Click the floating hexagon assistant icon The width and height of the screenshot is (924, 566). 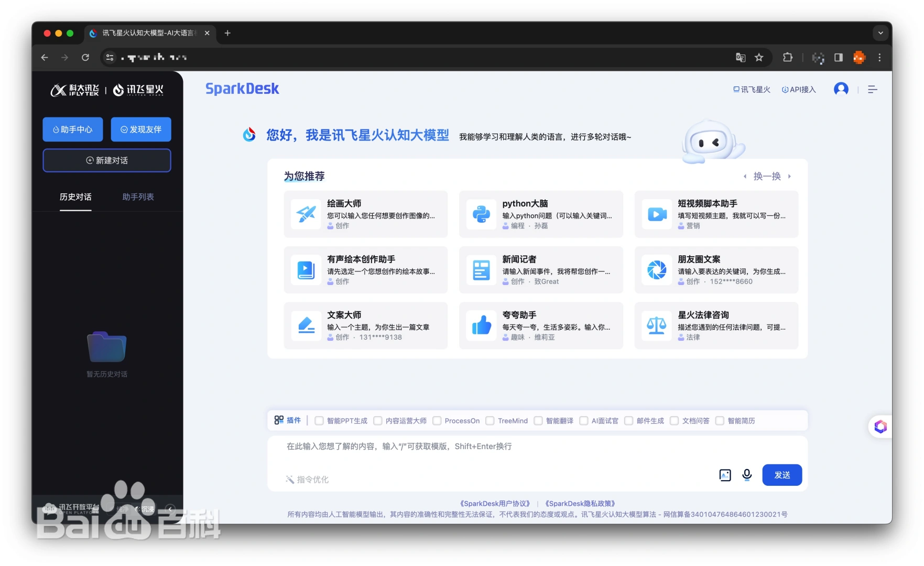click(880, 427)
